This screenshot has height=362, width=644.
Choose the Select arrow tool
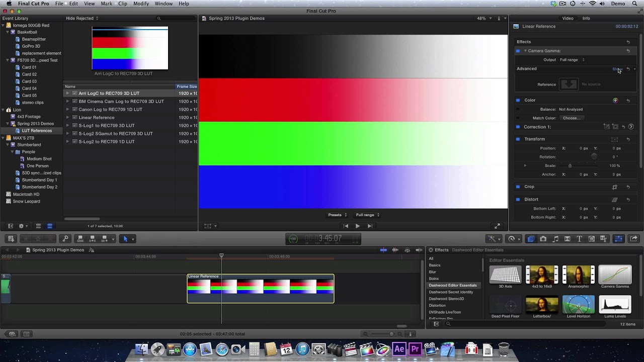[126, 239]
